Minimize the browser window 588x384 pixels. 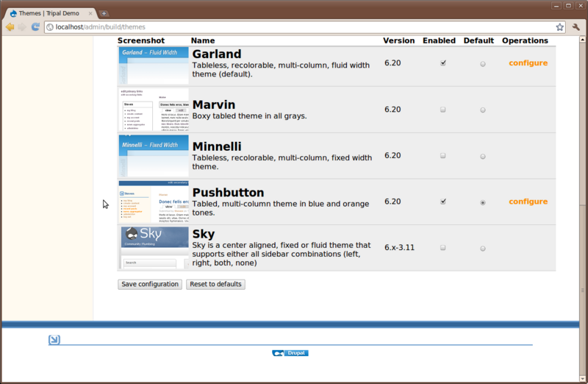click(x=556, y=6)
